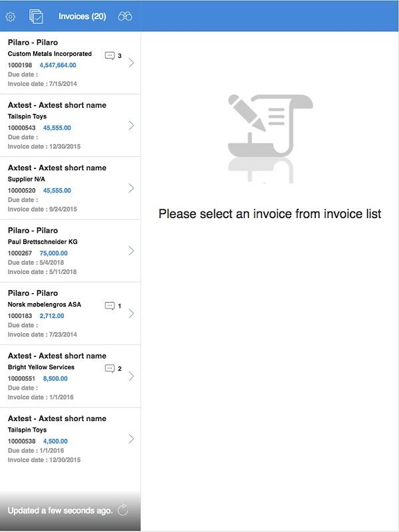Open the settings gear icon

(11, 17)
